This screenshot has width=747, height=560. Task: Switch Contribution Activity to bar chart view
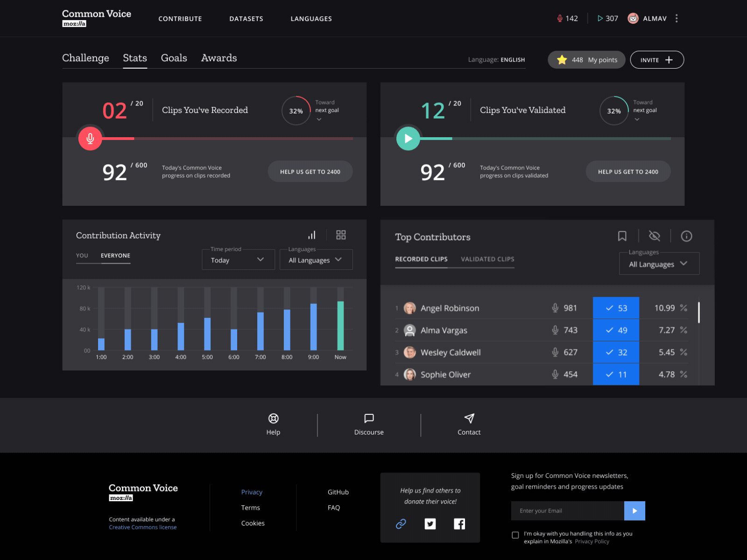point(312,235)
